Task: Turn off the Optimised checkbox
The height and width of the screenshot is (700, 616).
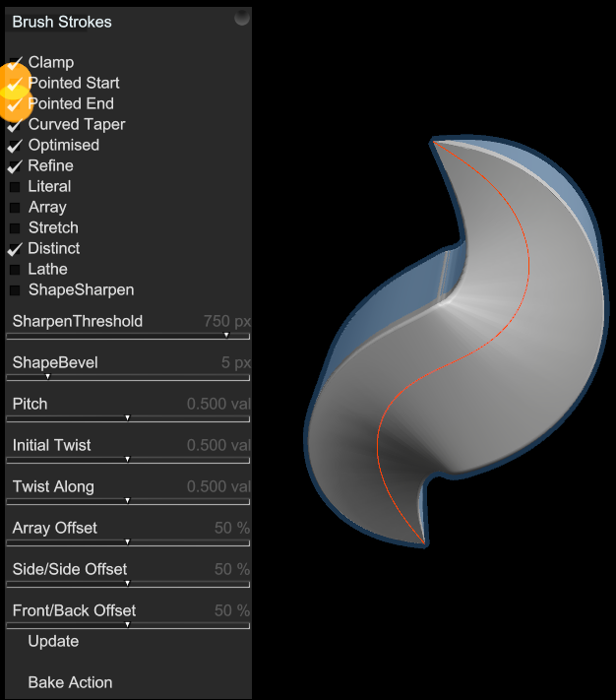Action: click(x=15, y=146)
